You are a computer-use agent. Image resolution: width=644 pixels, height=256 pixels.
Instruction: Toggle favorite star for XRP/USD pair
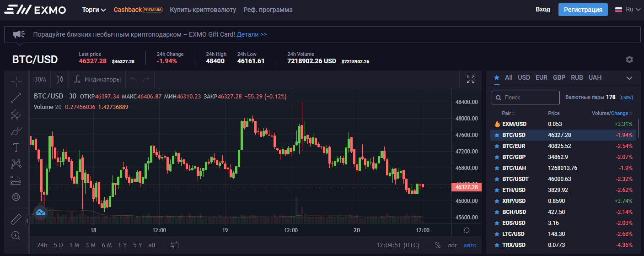(497, 201)
